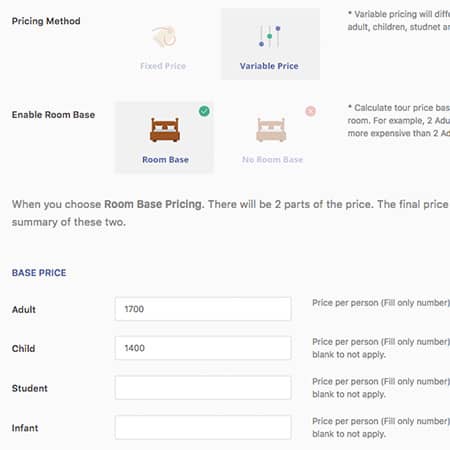The width and height of the screenshot is (450, 450).
Task: Click the faded No Room Base bed icon
Action: tap(271, 130)
